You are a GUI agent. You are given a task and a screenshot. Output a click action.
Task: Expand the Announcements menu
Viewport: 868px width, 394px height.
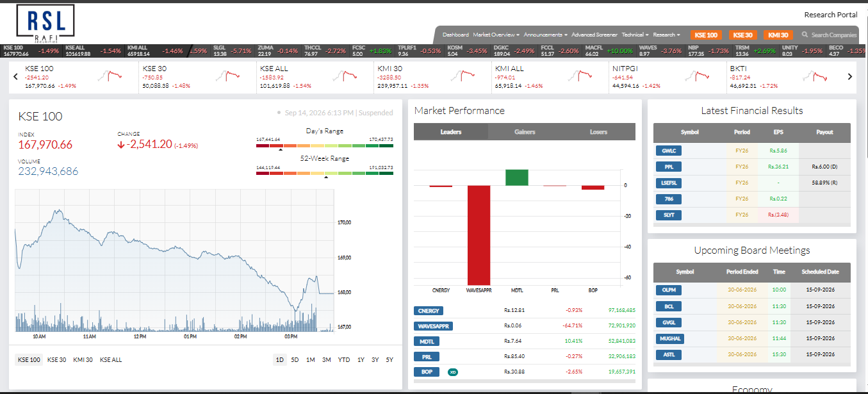tap(545, 35)
